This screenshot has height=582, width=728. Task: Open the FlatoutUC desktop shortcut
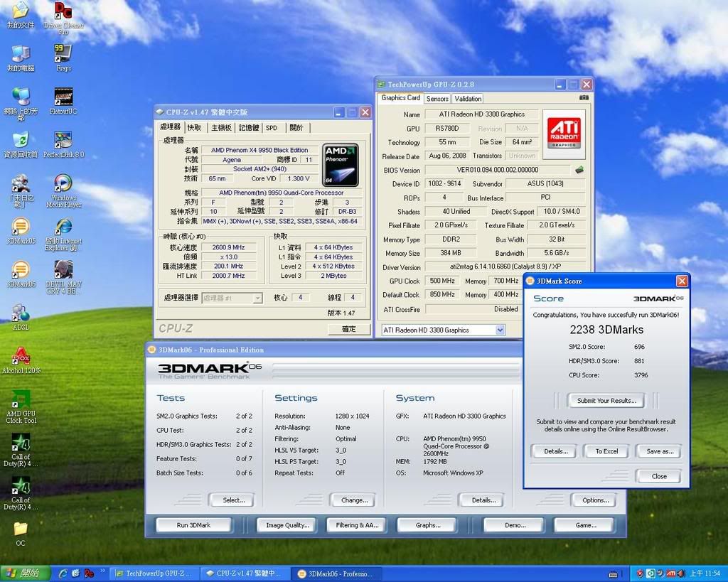tap(63, 101)
